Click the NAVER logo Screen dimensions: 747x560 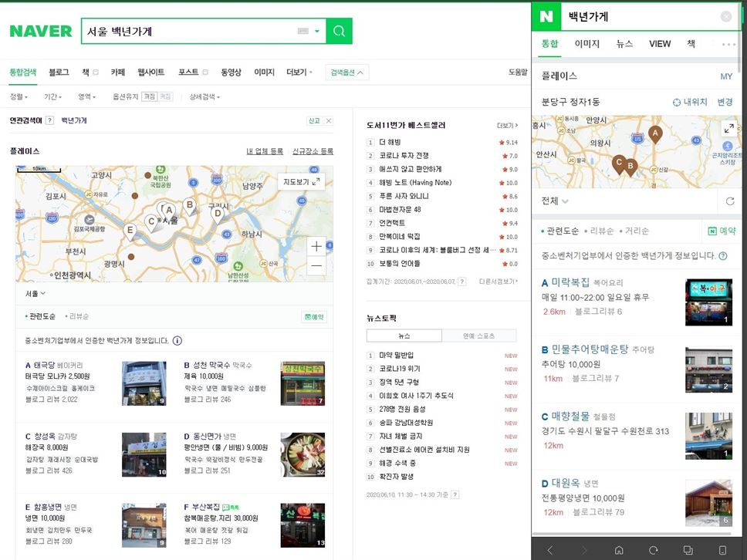tap(40, 32)
